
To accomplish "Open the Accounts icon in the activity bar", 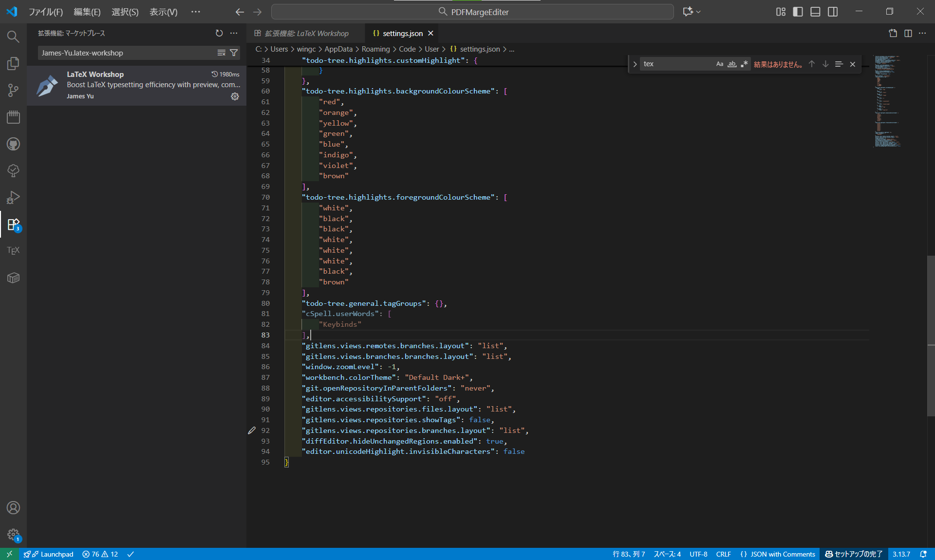I will pos(13,508).
